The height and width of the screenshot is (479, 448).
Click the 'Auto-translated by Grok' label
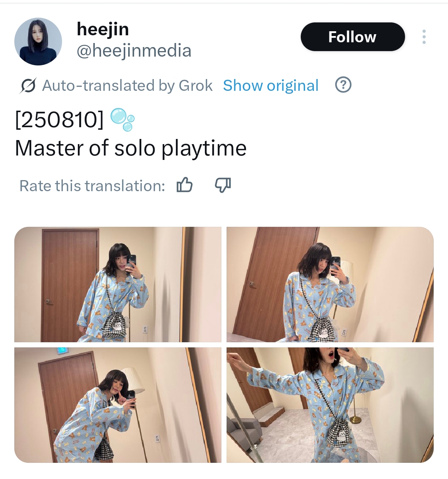pyautogui.click(x=127, y=85)
